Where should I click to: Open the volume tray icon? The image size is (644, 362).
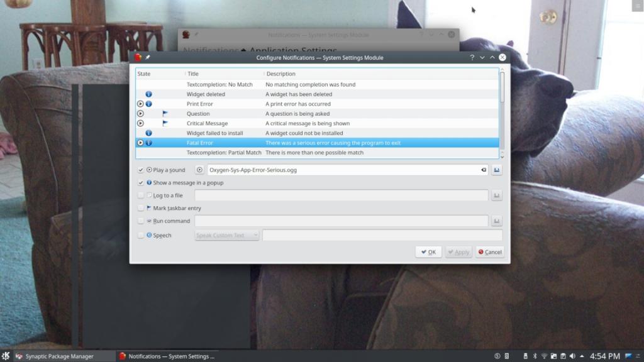click(x=573, y=356)
